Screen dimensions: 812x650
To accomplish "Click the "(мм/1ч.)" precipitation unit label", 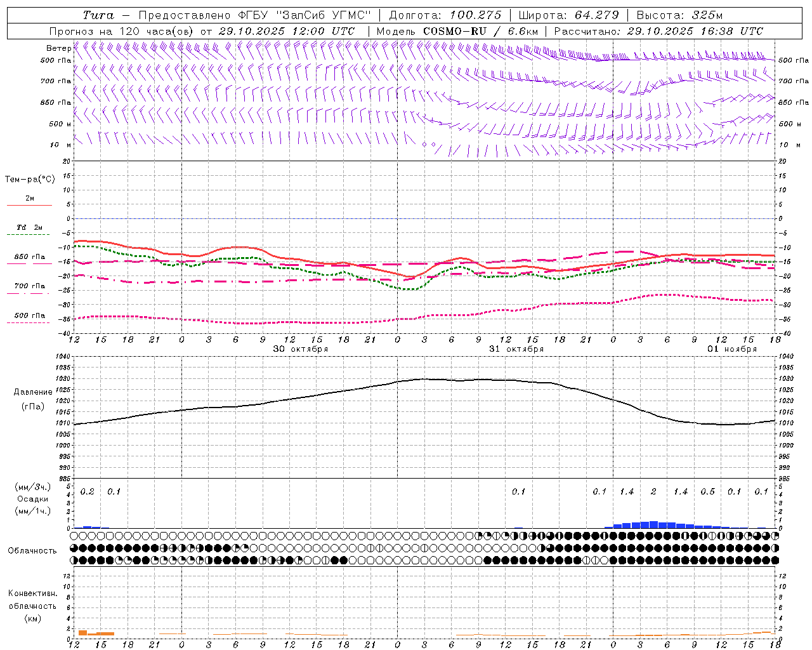I will click(x=33, y=511).
